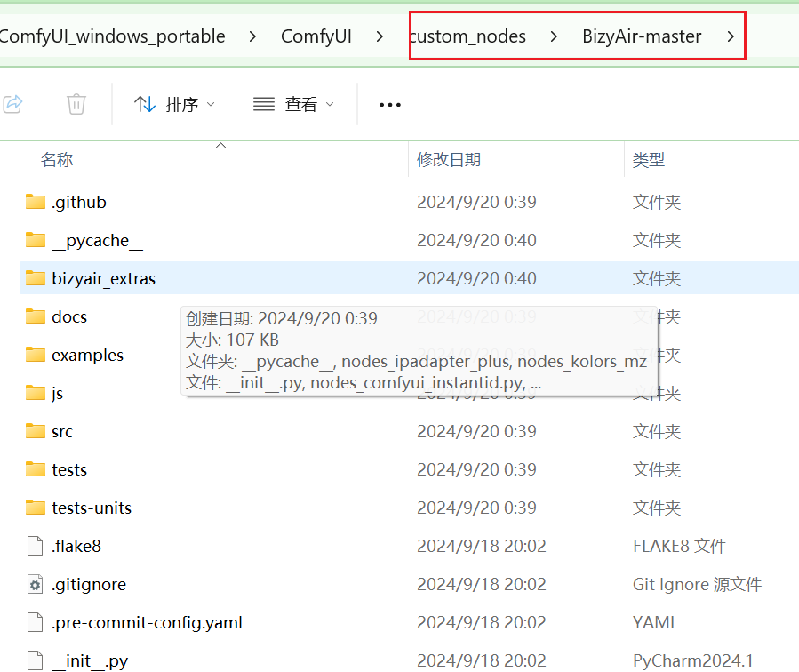799x672 pixels.
Task: Select the tests folder icon
Action: (36, 469)
